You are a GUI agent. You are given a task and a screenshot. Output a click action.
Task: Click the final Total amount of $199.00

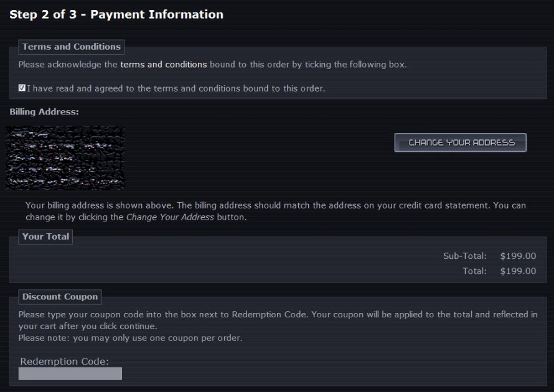coord(518,271)
